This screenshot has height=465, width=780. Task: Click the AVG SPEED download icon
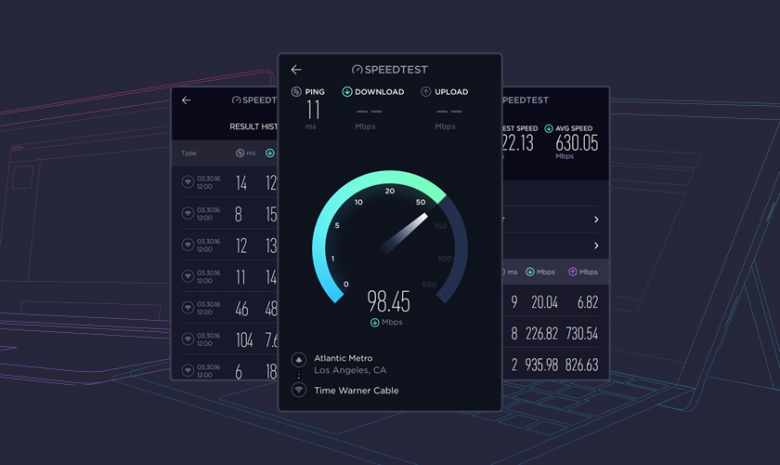549,129
